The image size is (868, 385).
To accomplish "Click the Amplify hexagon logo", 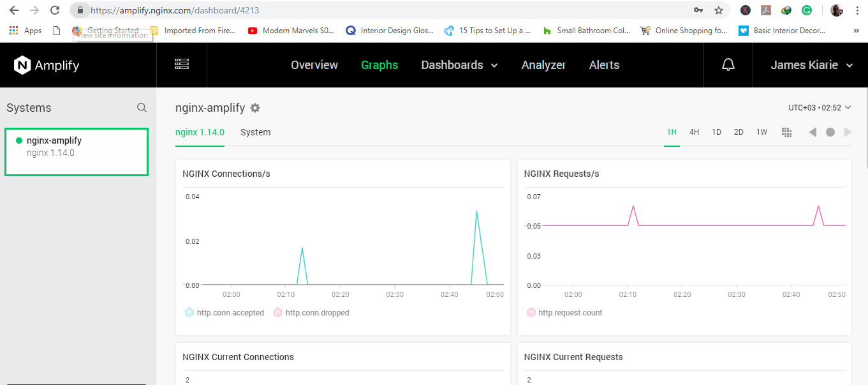I will [x=22, y=65].
